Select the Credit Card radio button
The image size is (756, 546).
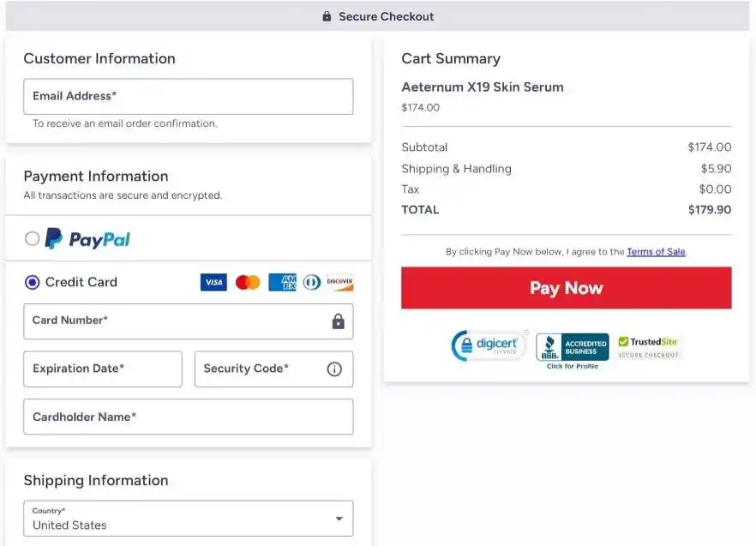[32, 282]
